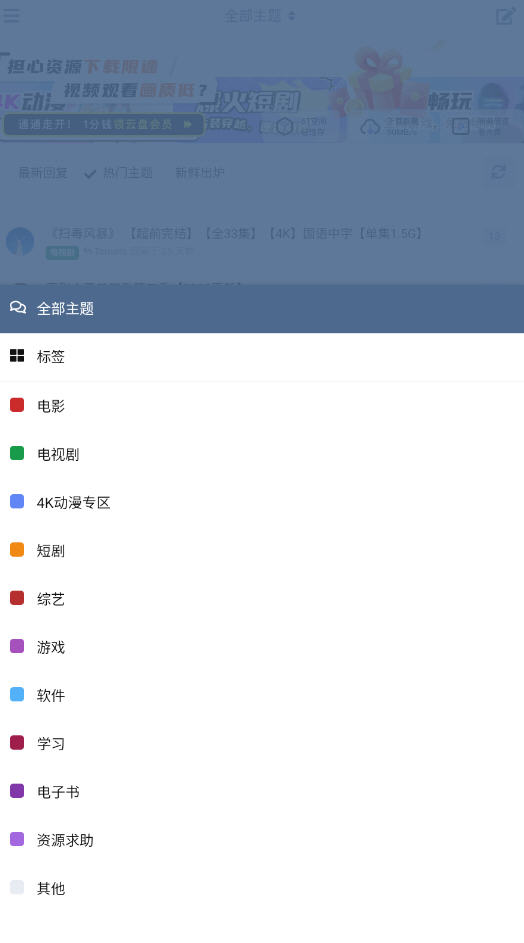Select the red 电影 category square

tap(17, 405)
